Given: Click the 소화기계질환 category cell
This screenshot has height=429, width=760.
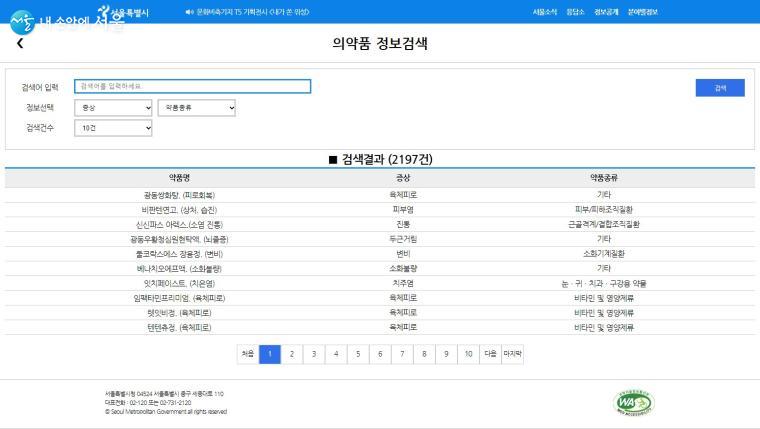Looking at the screenshot, I should 604,254.
